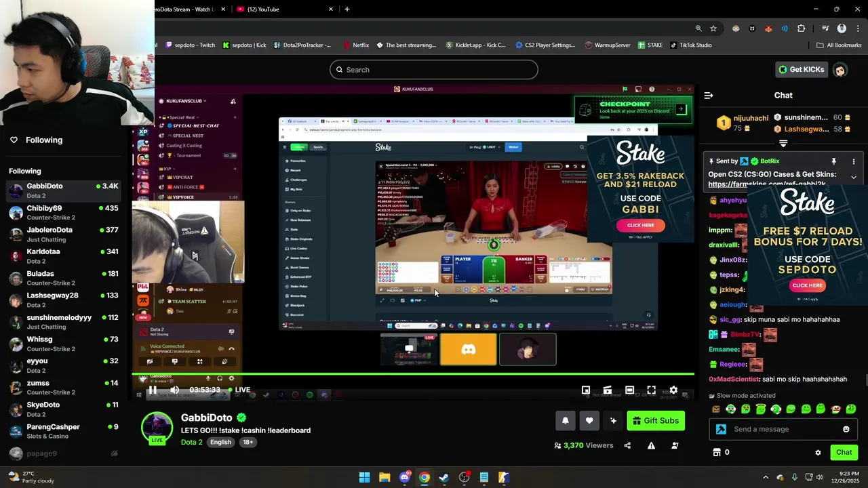Image resolution: width=868 pixels, height=488 pixels.
Task: Toggle stream notifications bell for GabbiDoto
Action: coord(565,421)
